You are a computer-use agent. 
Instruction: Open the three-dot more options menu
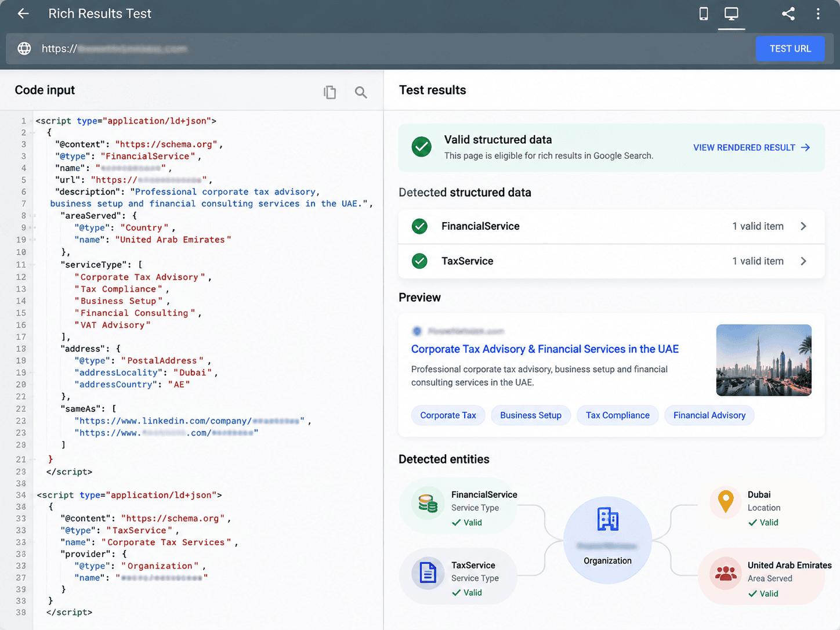(818, 13)
